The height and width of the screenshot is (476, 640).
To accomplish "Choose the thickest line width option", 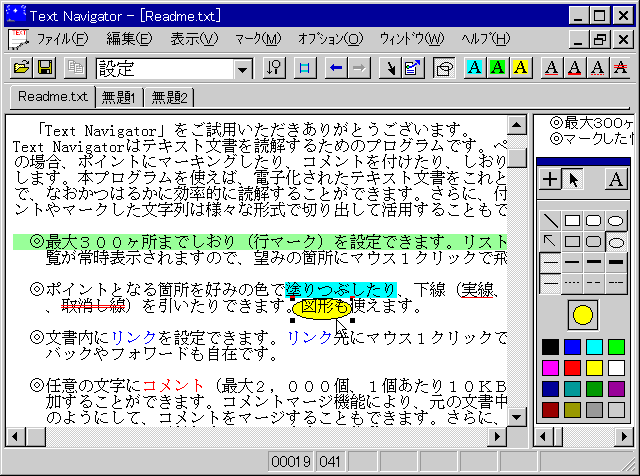I will pos(616,262).
